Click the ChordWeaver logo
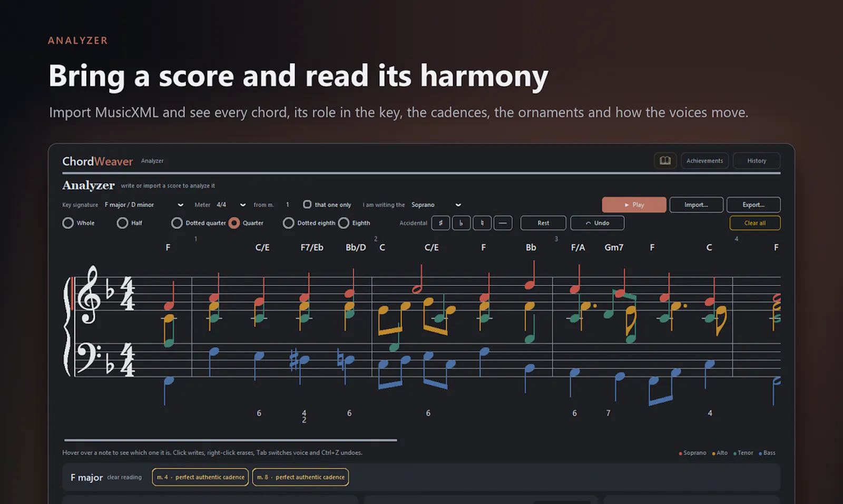 (97, 161)
